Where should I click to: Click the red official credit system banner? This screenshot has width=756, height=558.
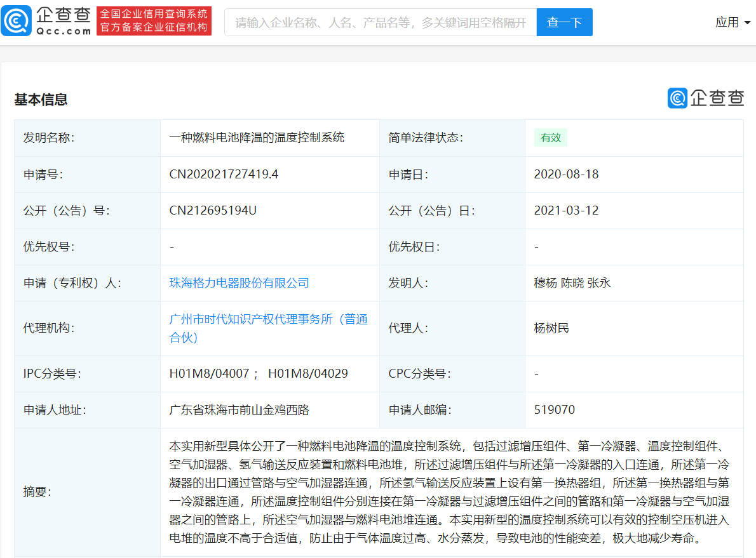pyautogui.click(x=154, y=22)
